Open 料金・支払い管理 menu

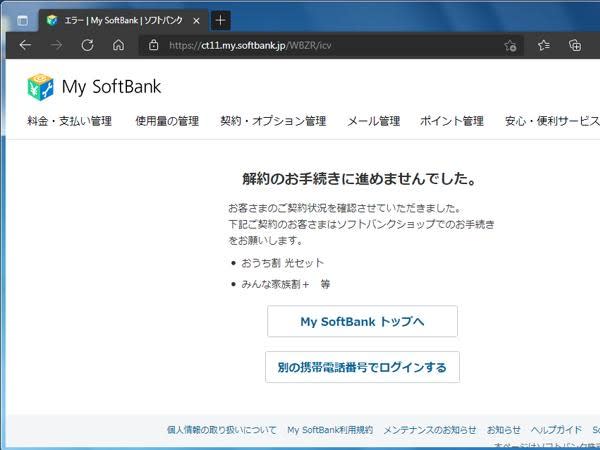coord(69,121)
